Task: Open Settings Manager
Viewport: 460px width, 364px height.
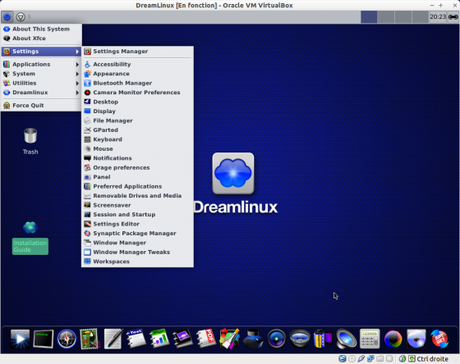Action: (137, 51)
